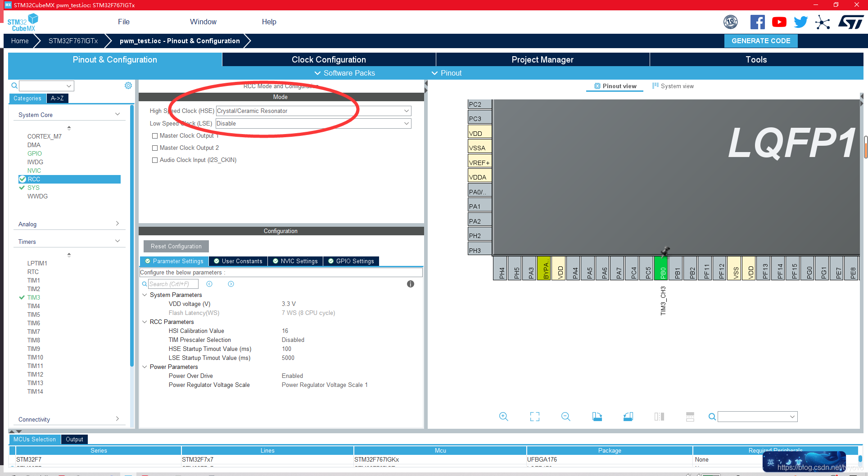Select GPIO in System Core list
Image resolution: width=868 pixels, height=476 pixels.
pyautogui.click(x=35, y=153)
